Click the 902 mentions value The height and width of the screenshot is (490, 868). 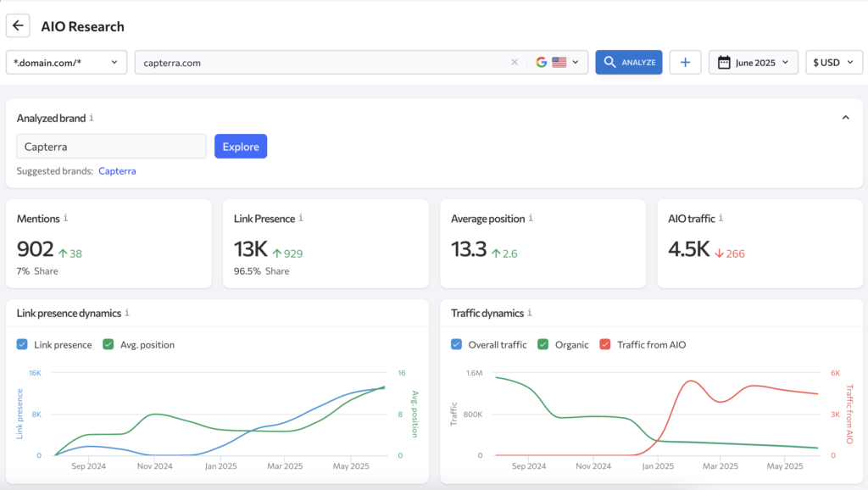[x=35, y=248]
